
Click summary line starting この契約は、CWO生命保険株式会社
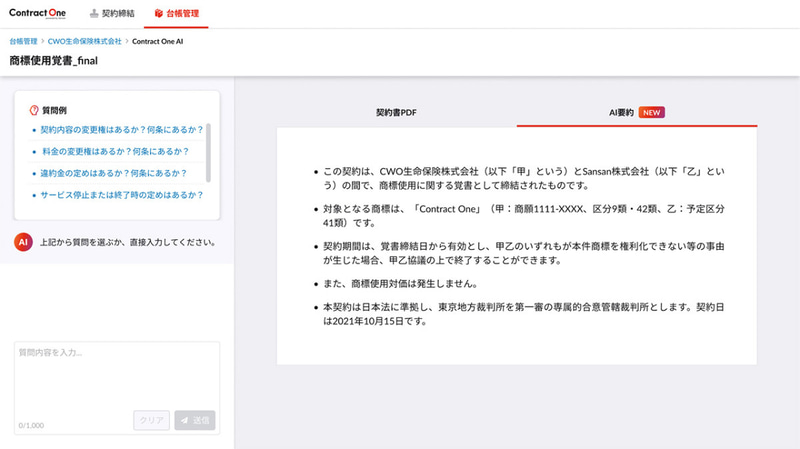[x=524, y=178]
